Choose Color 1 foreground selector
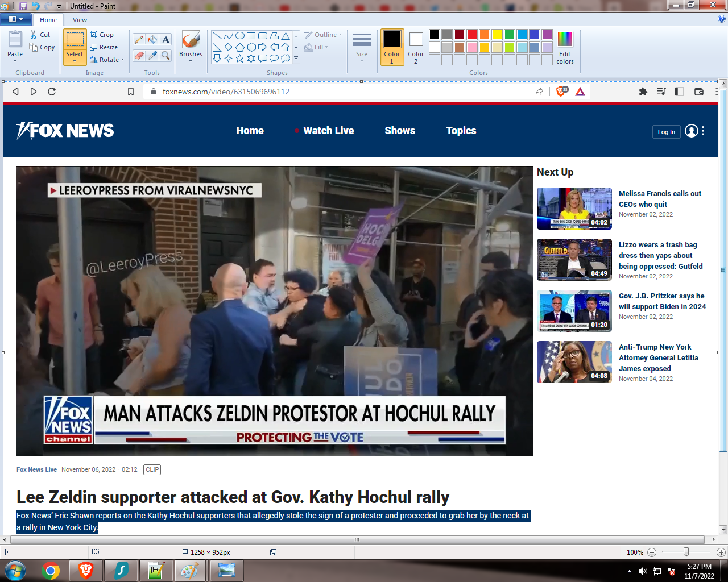This screenshot has height=582, width=728. coord(392,47)
